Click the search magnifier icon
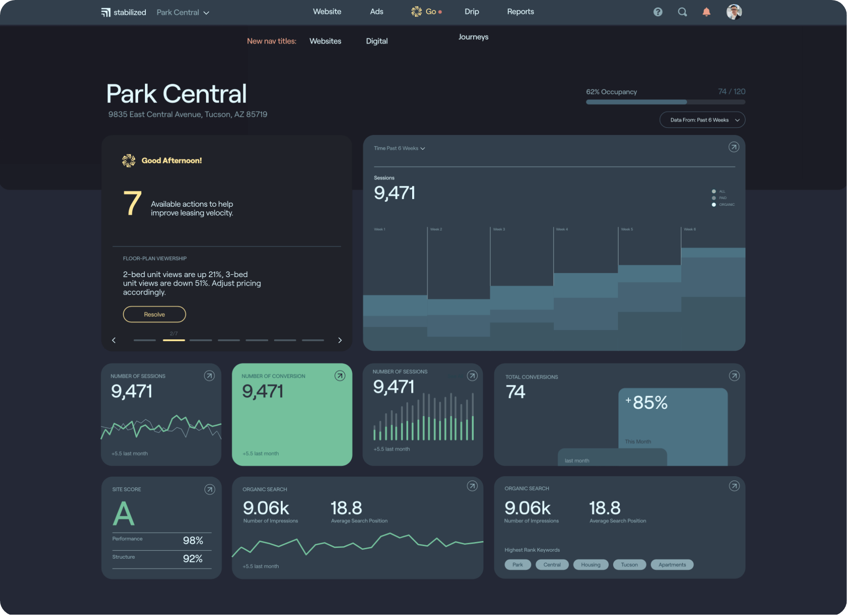The image size is (847, 616). click(682, 12)
